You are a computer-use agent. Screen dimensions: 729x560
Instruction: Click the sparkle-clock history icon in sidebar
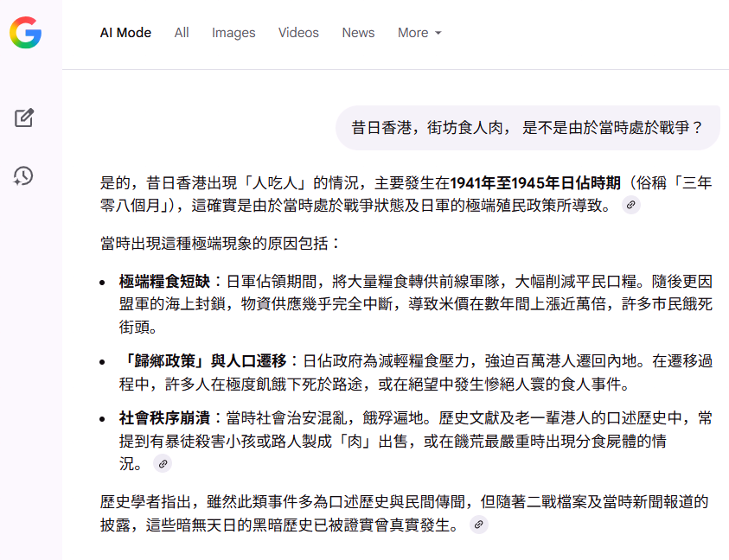[x=24, y=175]
